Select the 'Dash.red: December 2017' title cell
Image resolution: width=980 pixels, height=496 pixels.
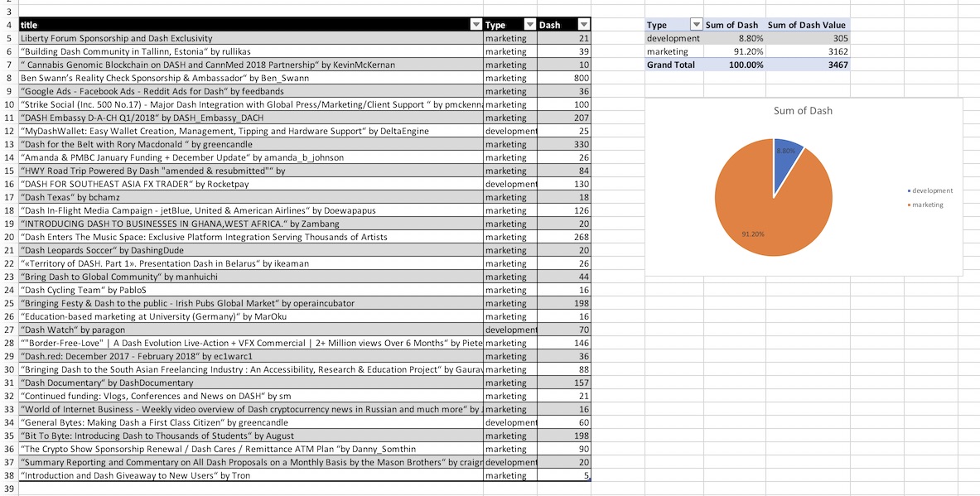[x=251, y=356]
